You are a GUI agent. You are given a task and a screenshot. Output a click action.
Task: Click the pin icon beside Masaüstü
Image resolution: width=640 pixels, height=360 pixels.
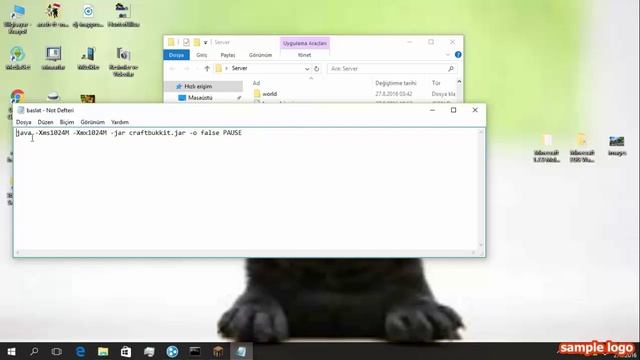point(239,98)
